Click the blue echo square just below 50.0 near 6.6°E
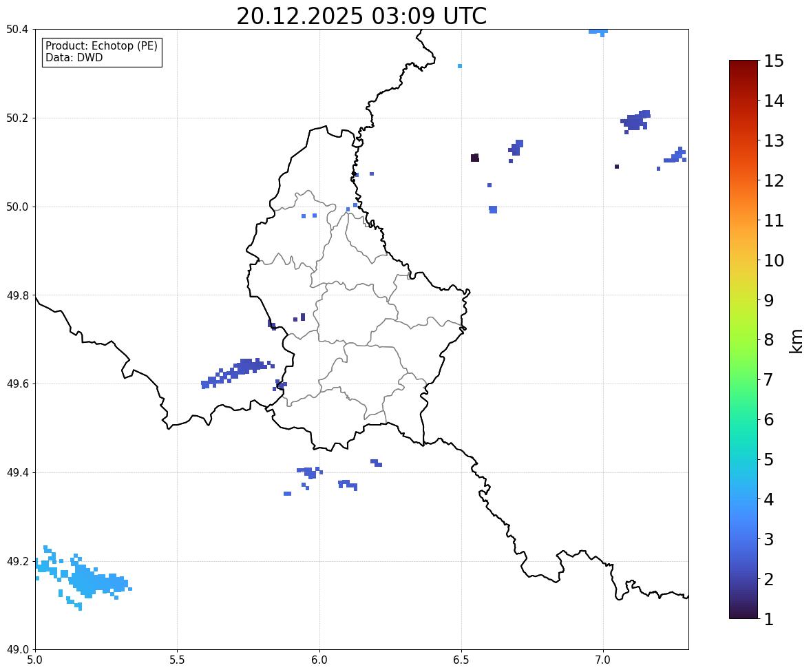Viewport: 811px width, 672px height. pyautogui.click(x=493, y=209)
